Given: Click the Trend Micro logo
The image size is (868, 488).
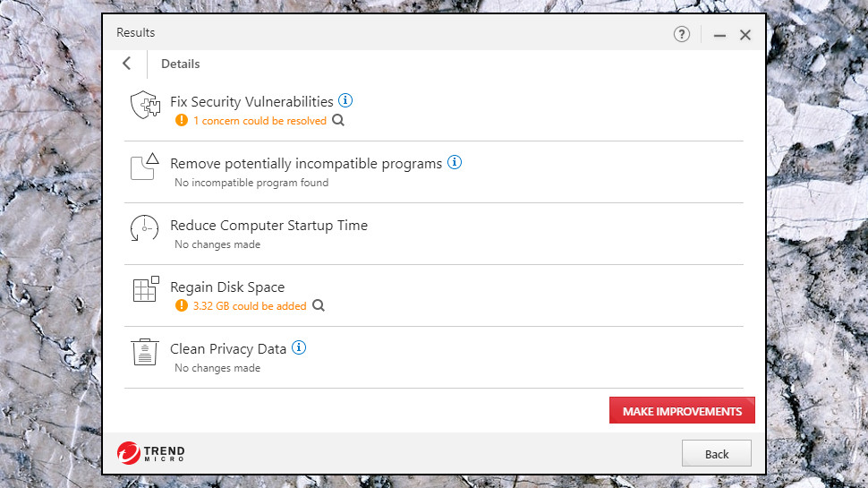Looking at the screenshot, I should (x=150, y=453).
